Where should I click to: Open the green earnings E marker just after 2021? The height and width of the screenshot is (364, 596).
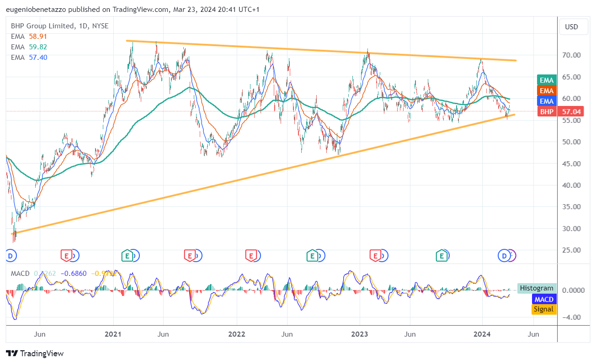(x=127, y=256)
